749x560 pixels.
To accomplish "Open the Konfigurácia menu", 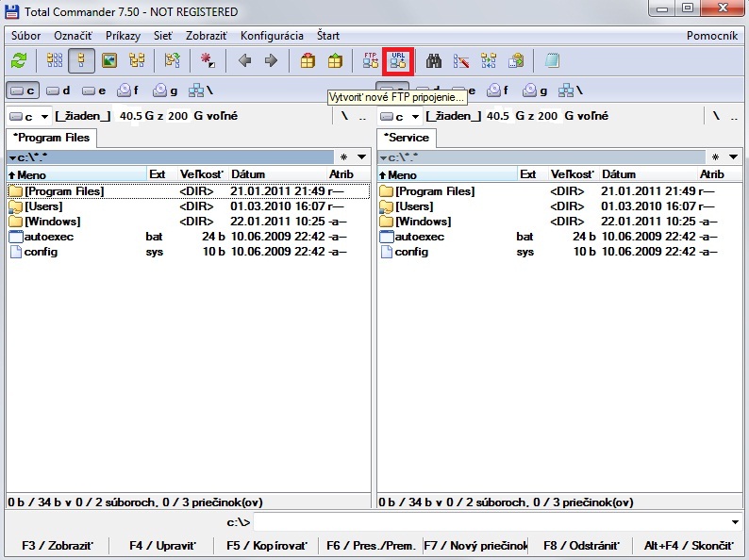I will pos(272,36).
